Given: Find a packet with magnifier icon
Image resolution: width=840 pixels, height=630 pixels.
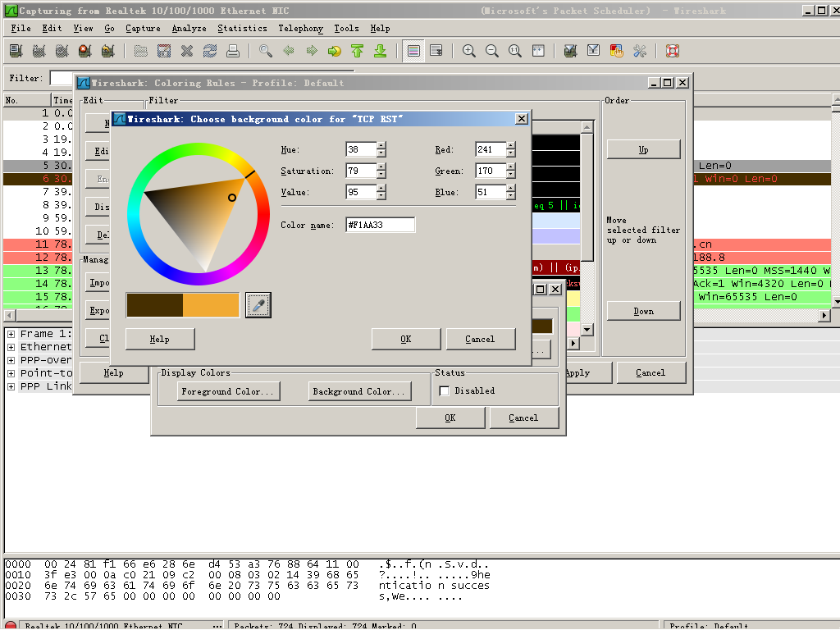Looking at the screenshot, I should pyautogui.click(x=266, y=51).
